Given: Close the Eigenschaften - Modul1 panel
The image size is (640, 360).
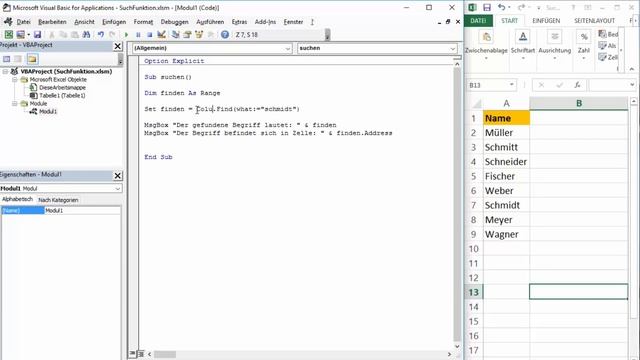Looking at the screenshot, I should (118, 176).
